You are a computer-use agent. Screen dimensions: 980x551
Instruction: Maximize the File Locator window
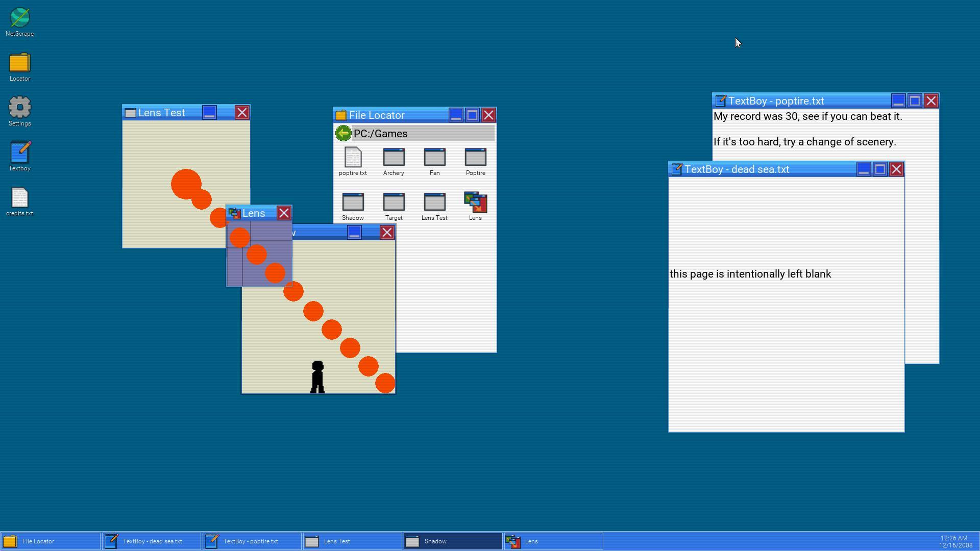coord(472,115)
